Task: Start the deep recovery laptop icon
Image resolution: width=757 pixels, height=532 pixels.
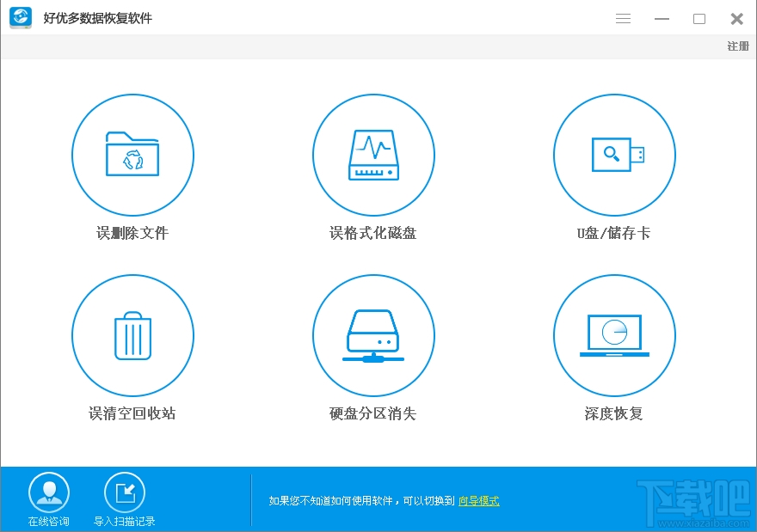Action: 614,335
